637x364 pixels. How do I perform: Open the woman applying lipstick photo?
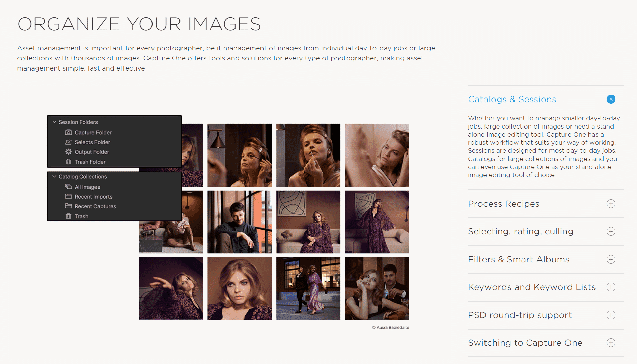308,155
